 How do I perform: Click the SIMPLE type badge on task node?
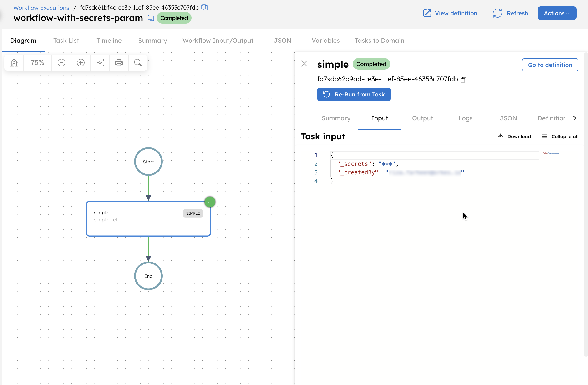point(193,213)
